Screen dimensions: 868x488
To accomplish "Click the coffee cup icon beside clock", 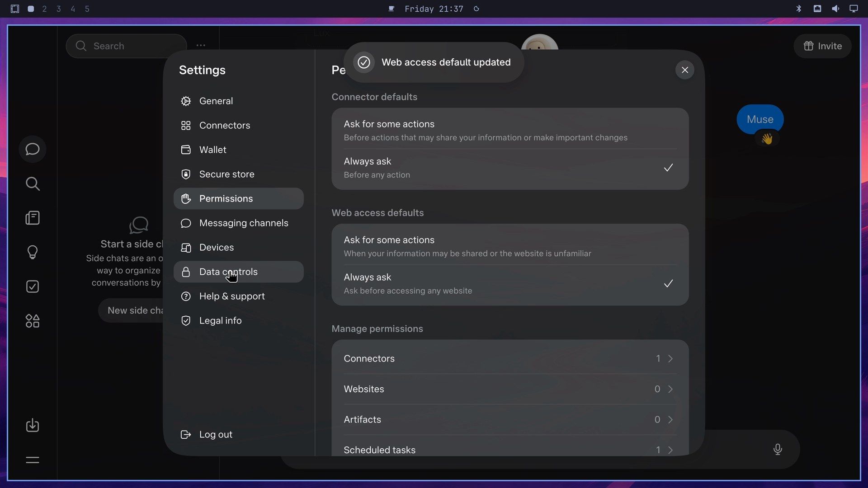I will point(392,9).
